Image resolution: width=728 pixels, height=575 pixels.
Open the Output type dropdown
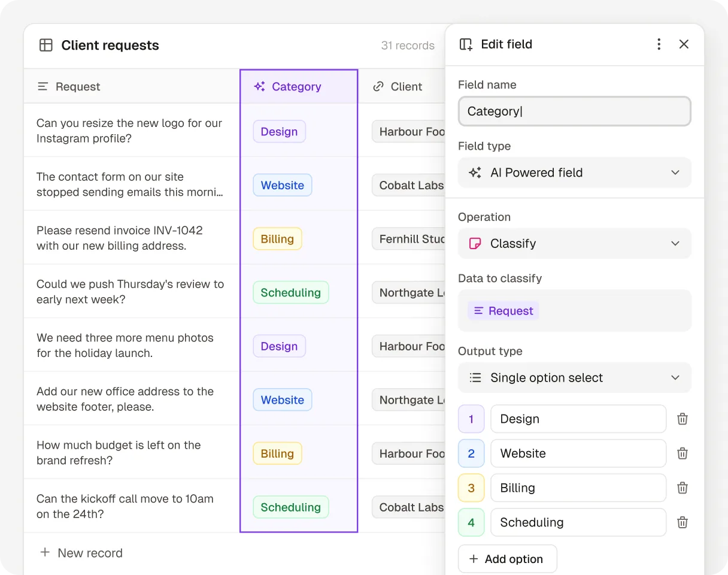(574, 378)
